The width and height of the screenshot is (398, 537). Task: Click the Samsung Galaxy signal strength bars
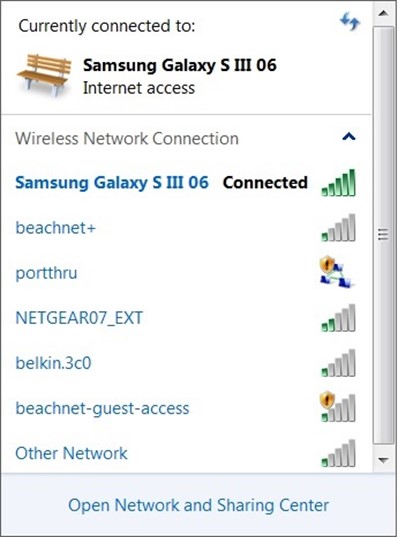pos(338,183)
